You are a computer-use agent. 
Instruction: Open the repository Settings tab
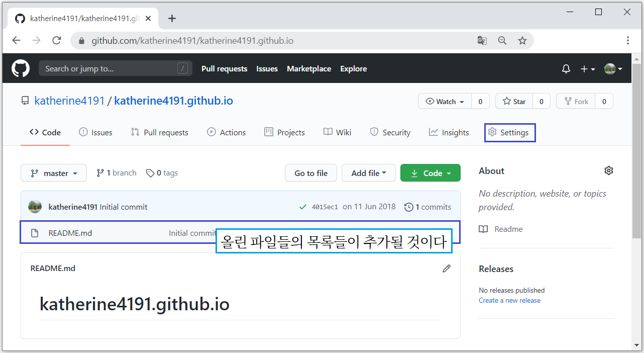[508, 132]
